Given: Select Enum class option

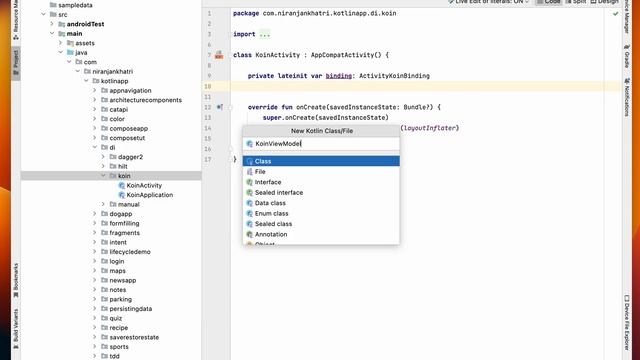Looking at the screenshot, I should click(321, 213).
